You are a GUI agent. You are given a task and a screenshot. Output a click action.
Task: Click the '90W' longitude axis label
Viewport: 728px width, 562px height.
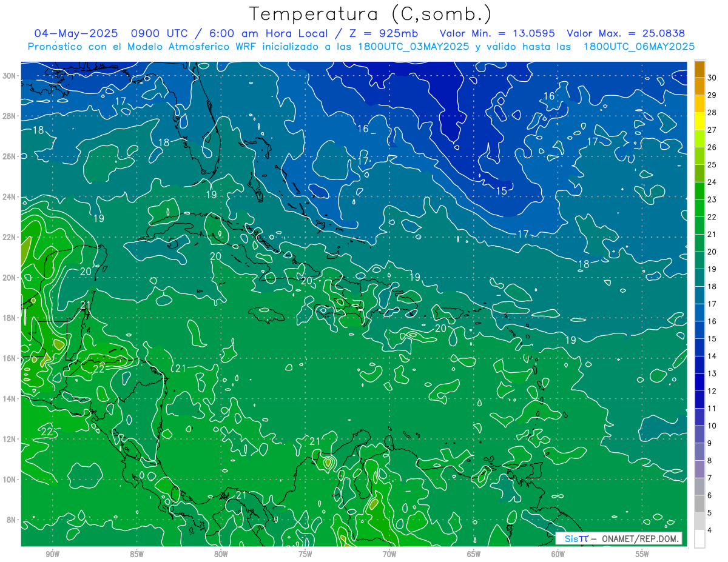click(x=52, y=554)
